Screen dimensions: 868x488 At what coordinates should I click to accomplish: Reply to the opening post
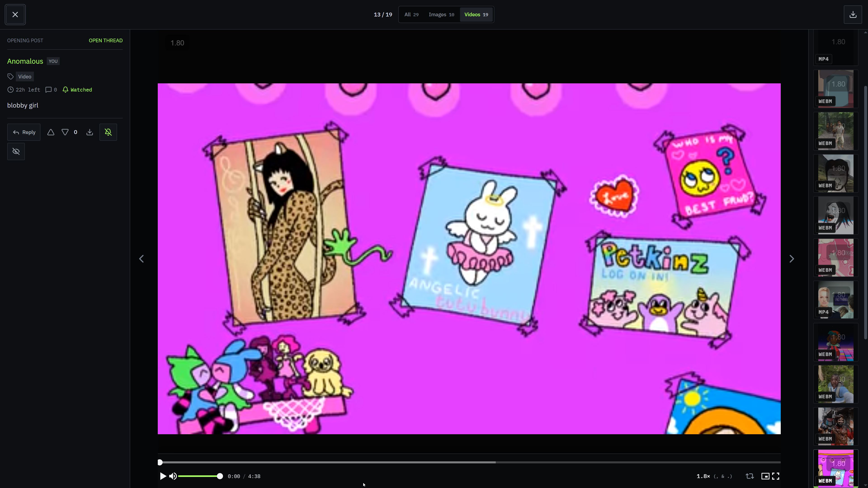click(24, 132)
